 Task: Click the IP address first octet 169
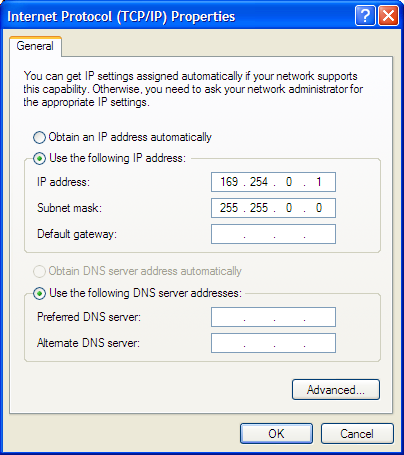229,182
